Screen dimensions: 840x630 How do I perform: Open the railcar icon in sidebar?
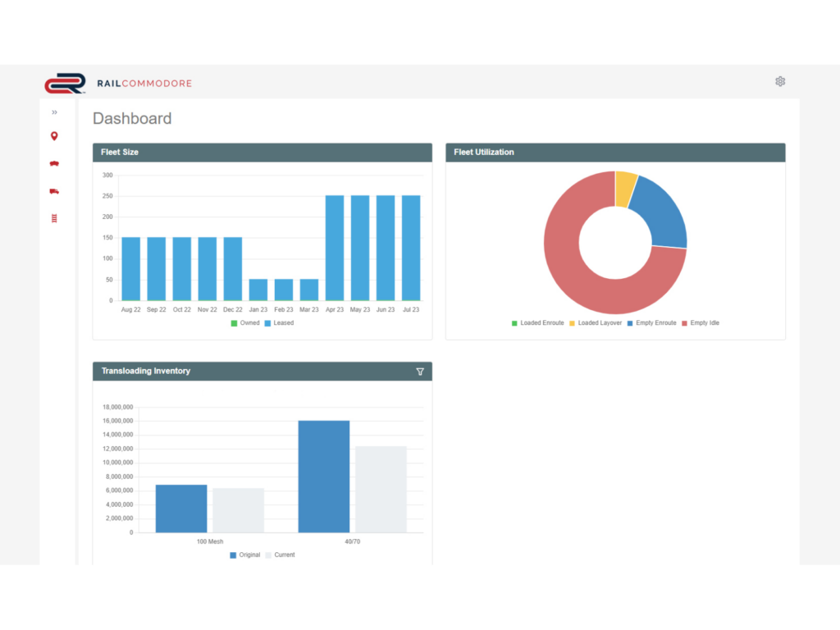pos(54,163)
